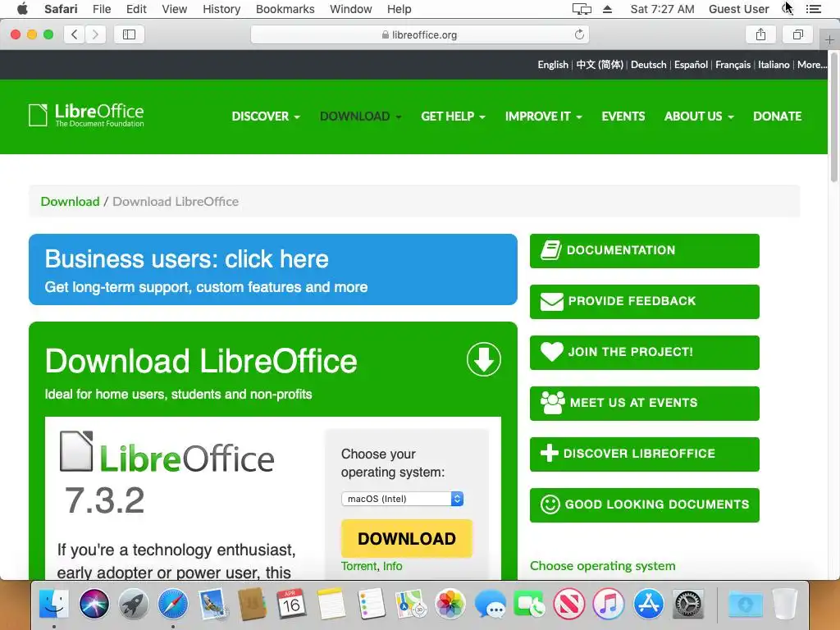The image size is (840, 630).
Task: Click the DOCUMENTATION button
Action: [x=645, y=251]
